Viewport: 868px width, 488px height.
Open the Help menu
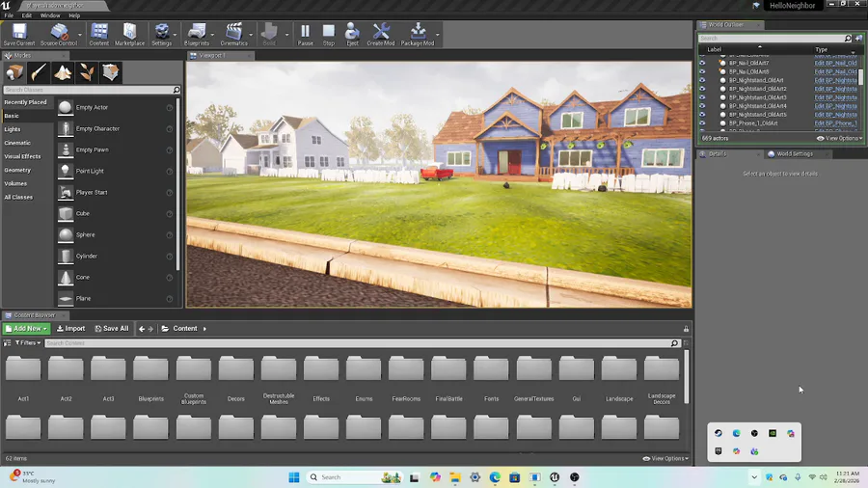point(74,15)
